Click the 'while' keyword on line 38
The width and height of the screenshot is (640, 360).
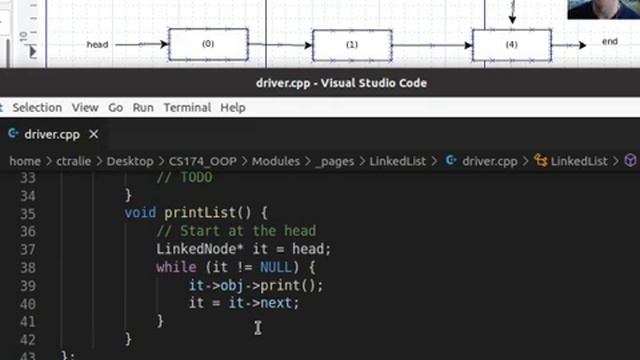tap(176, 267)
